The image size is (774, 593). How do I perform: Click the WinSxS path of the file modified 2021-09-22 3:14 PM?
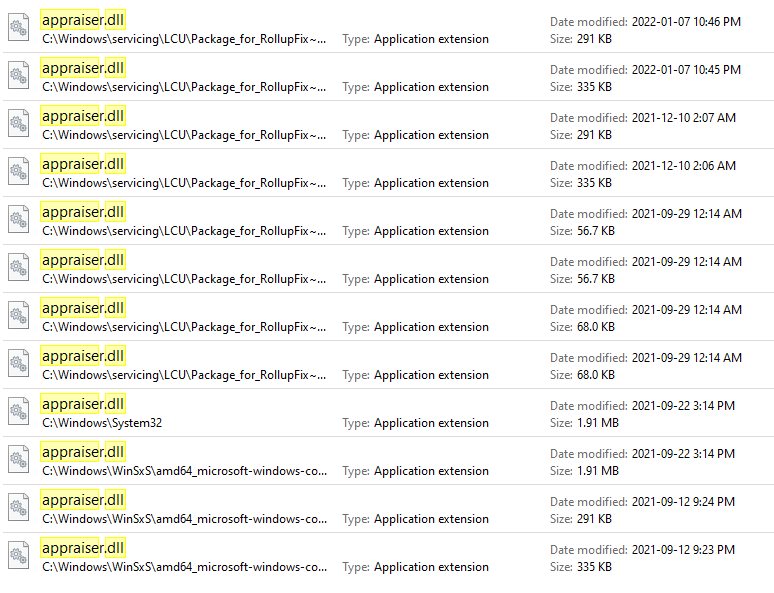click(x=185, y=471)
